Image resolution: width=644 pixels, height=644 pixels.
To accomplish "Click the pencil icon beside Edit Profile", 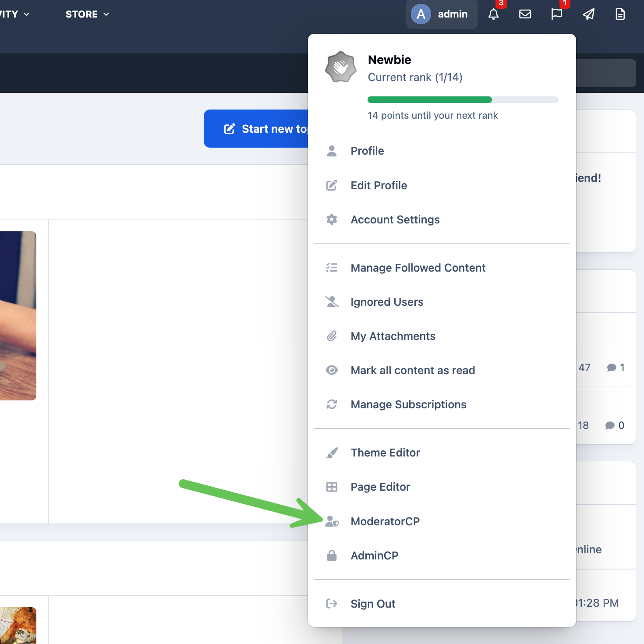I will [332, 185].
